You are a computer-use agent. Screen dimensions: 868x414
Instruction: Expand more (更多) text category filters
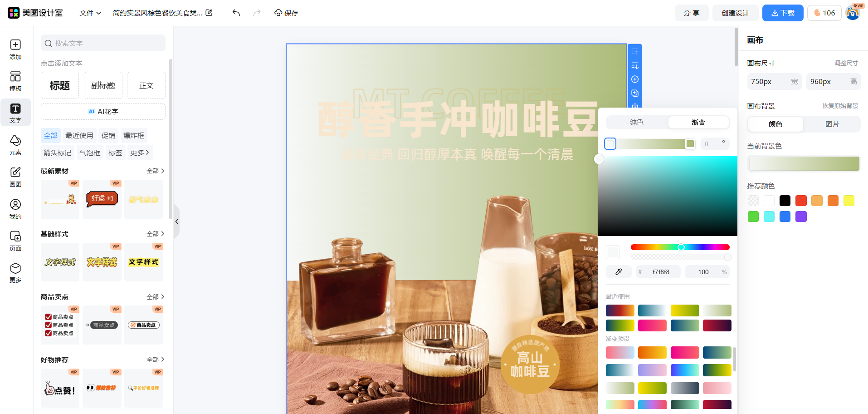click(139, 153)
